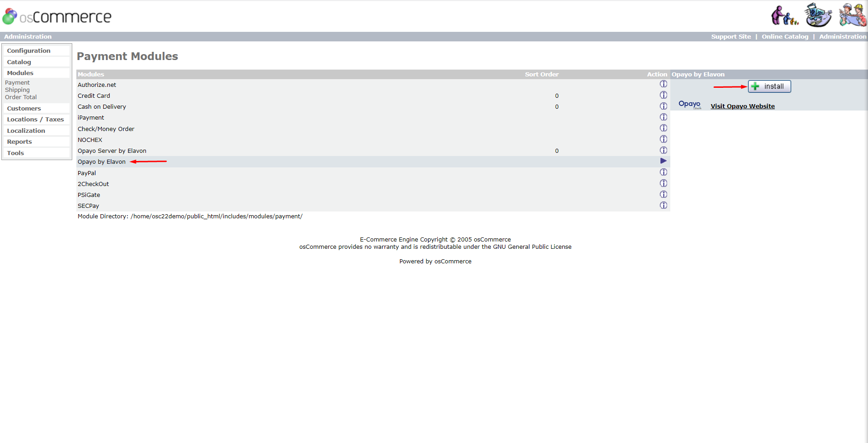Click the selected arrow icon for Opayo by Elavon
Viewport: 868px width, 443px height.
click(663, 161)
